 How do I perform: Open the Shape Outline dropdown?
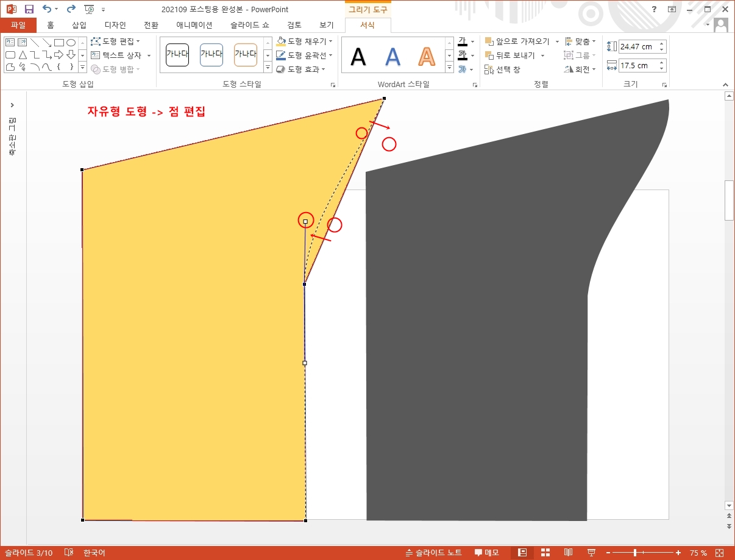[x=304, y=55]
